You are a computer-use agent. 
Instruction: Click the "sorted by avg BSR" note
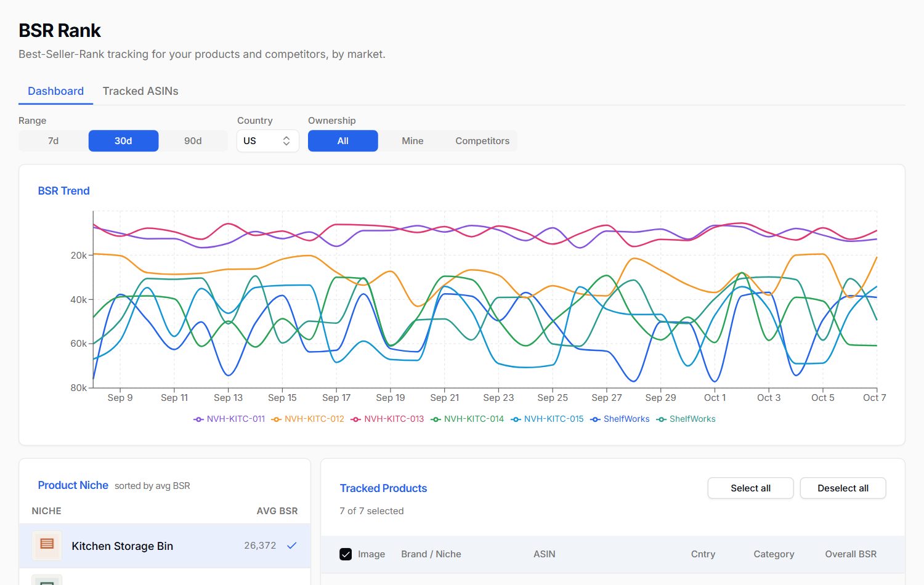coord(152,486)
